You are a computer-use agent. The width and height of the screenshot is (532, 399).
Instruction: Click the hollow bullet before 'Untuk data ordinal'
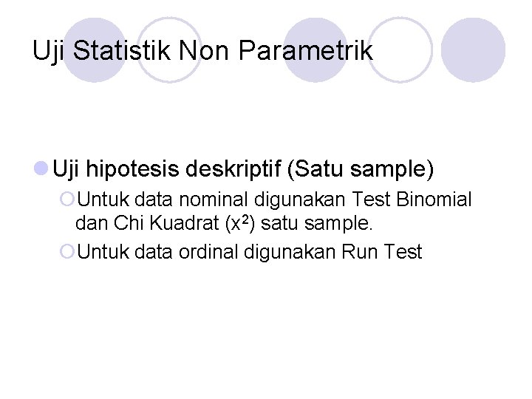click(x=66, y=252)
